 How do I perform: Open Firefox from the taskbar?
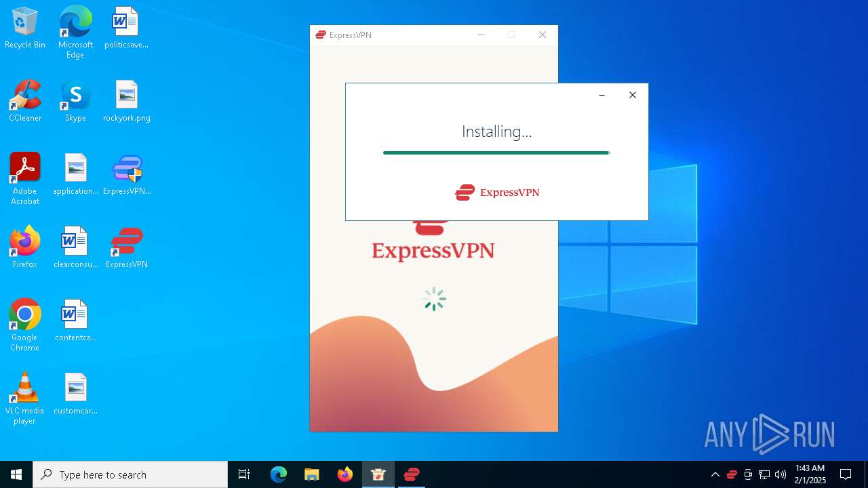[345, 474]
